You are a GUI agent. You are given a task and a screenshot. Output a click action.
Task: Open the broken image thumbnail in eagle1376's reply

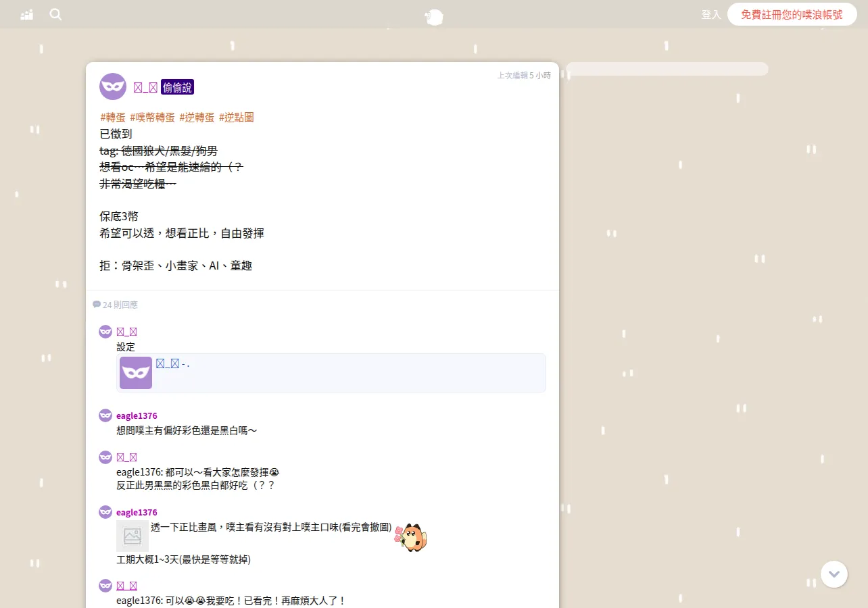coord(132,536)
